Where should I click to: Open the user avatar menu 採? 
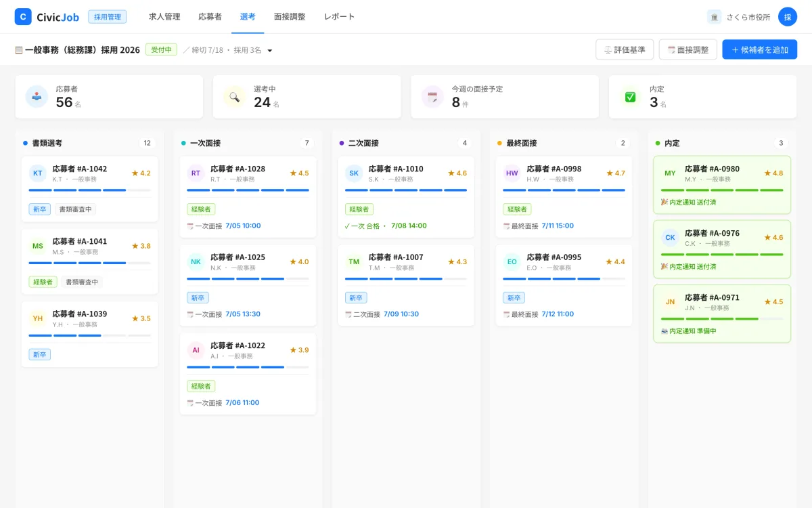pyautogui.click(x=788, y=17)
